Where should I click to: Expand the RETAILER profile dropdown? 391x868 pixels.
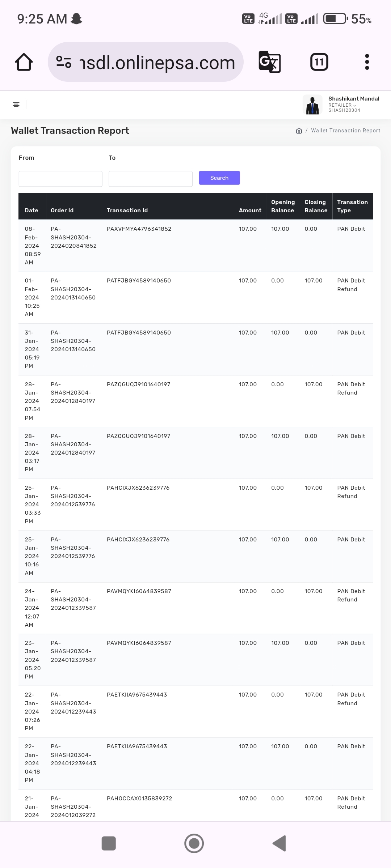tap(342, 105)
